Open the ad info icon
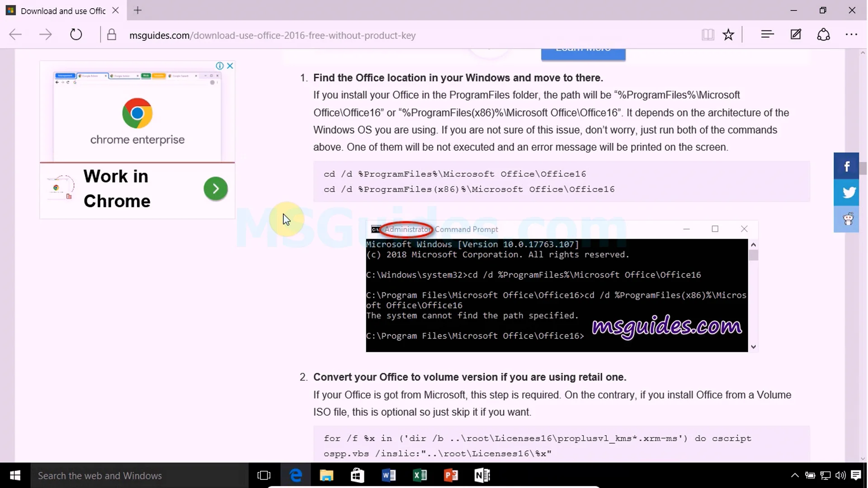This screenshot has height=488, width=868. pyautogui.click(x=220, y=66)
